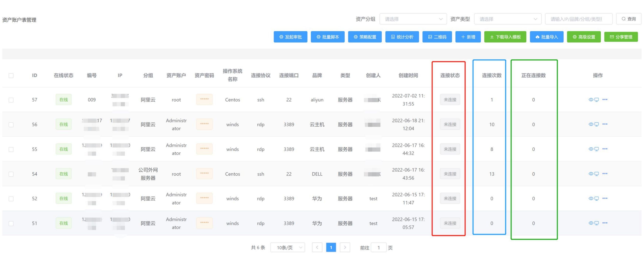View details eye icon for ID 55
644x262 pixels.
[591, 149]
